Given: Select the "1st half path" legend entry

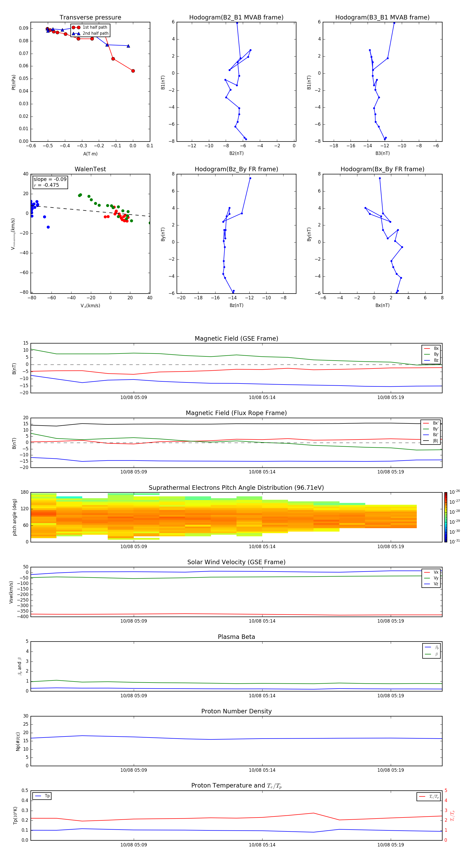Looking at the screenshot, I should 90,27.
